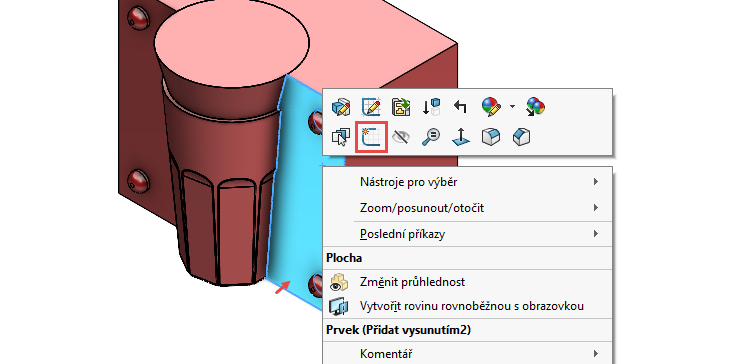Open the Zoom/posunout/otočit submenu
750x364 pixels.
[x=468, y=208]
